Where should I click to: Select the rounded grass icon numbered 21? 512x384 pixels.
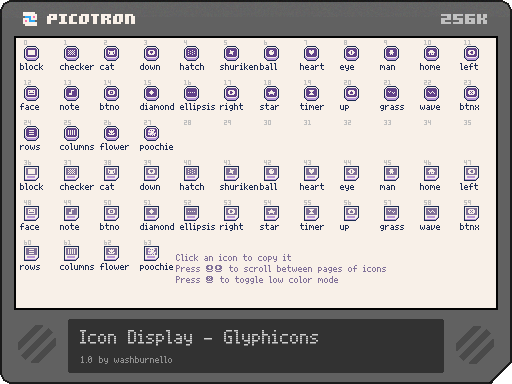click(391, 93)
